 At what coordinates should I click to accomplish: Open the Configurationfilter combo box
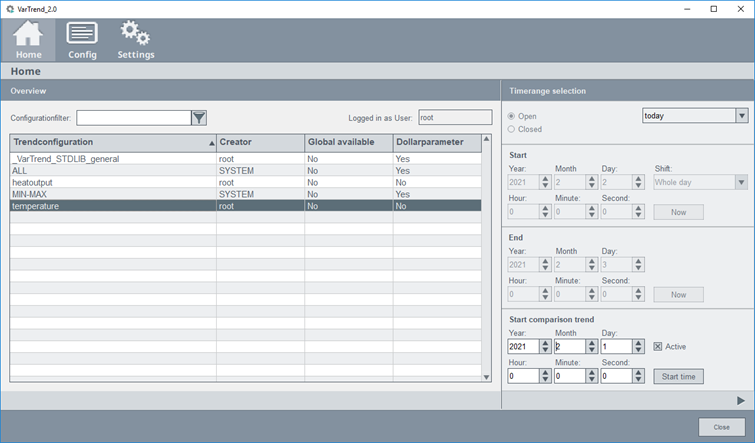tap(133, 118)
